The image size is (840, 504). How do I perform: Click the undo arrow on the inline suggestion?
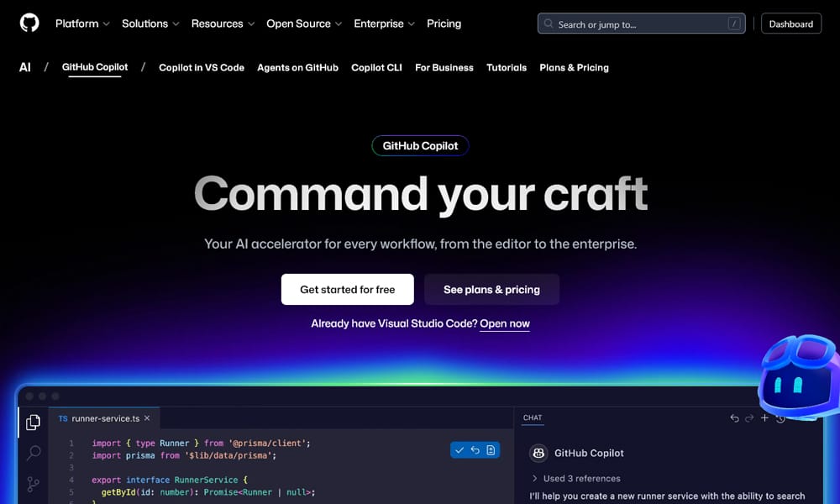[x=475, y=449]
